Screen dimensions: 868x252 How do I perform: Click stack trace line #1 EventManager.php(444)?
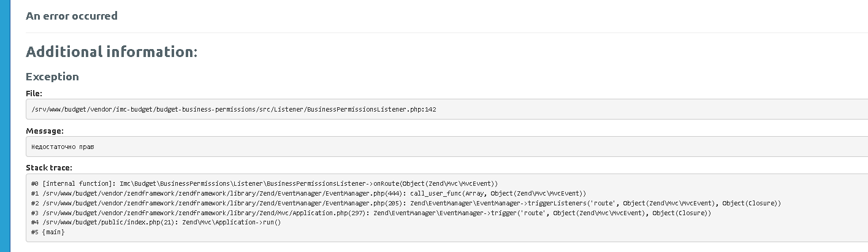[x=308, y=193]
